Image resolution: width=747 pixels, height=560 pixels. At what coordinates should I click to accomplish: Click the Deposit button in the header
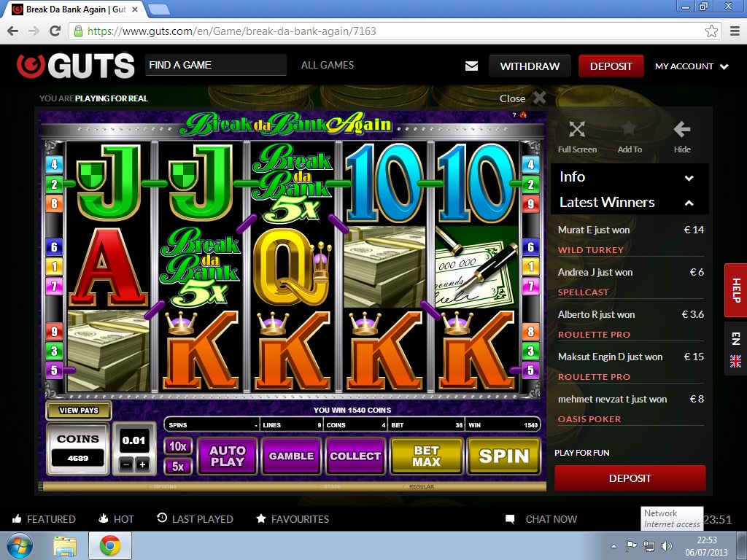(611, 66)
